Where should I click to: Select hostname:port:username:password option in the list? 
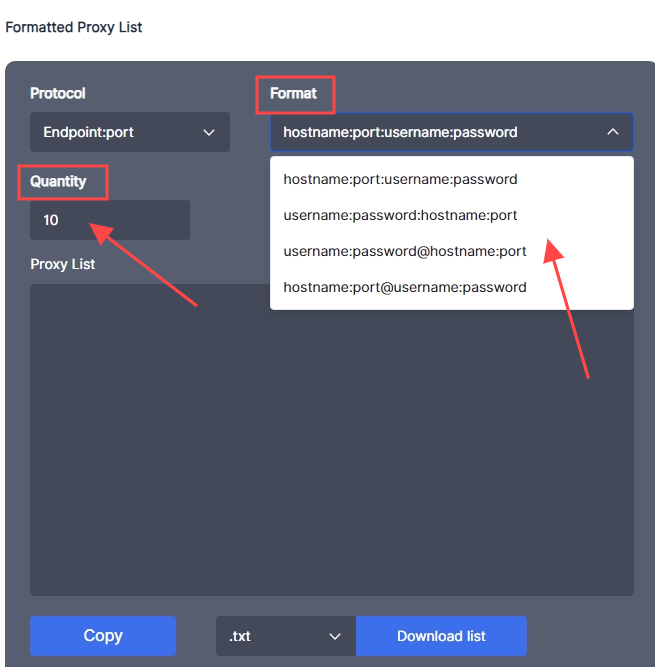coord(400,180)
